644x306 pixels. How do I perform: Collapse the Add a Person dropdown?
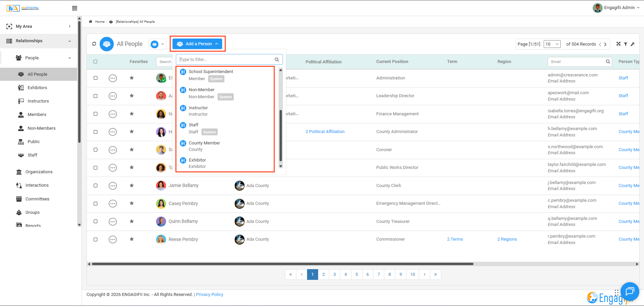(x=197, y=44)
